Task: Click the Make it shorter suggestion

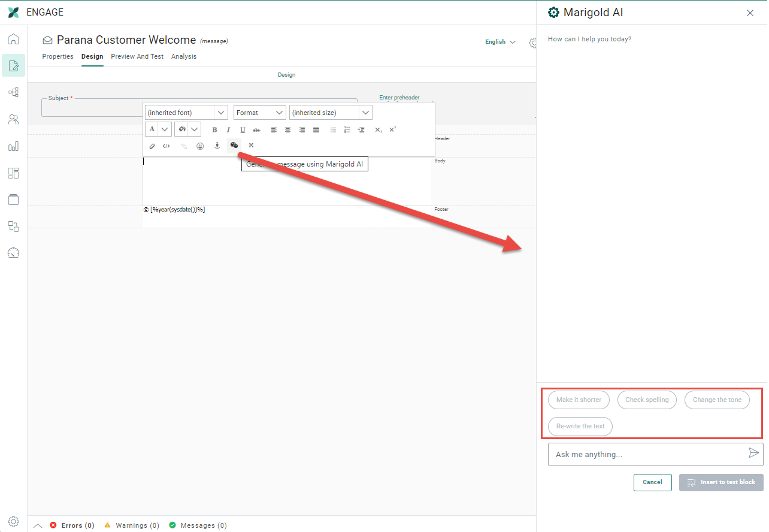Action: tap(579, 400)
